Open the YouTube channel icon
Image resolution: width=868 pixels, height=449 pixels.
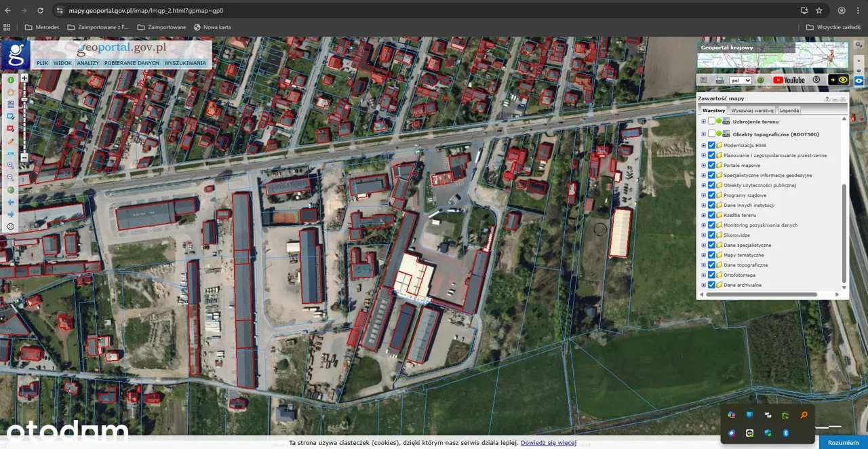[x=789, y=80]
